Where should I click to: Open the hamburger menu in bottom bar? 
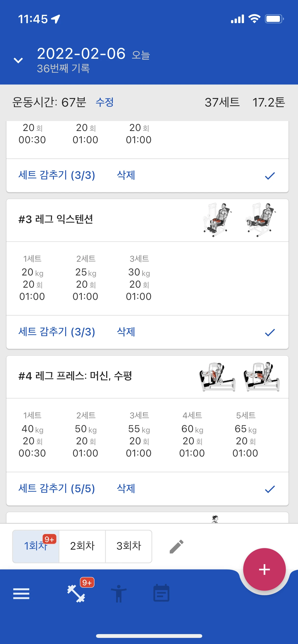21,594
